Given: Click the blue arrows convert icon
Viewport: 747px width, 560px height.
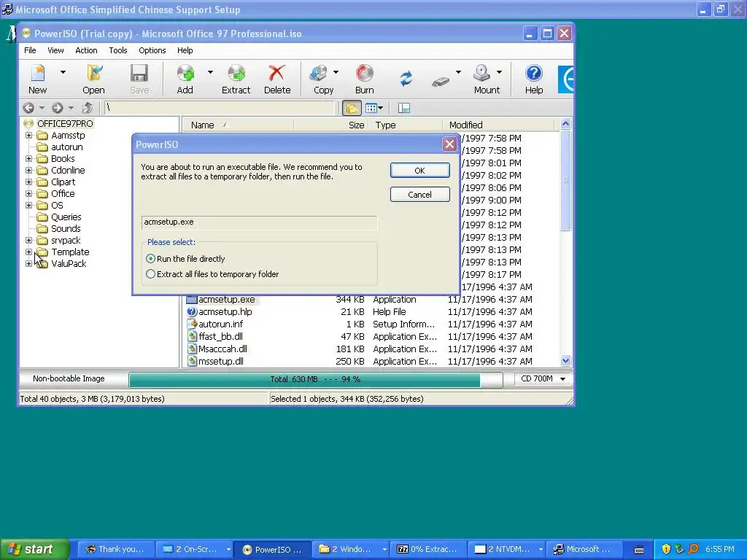Looking at the screenshot, I should tap(406, 79).
